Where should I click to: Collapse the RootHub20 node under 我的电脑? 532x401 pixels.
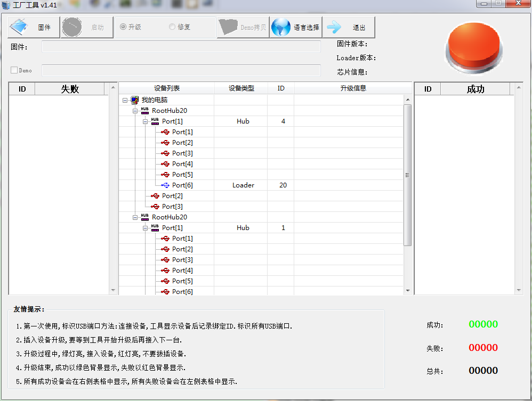[135, 111]
